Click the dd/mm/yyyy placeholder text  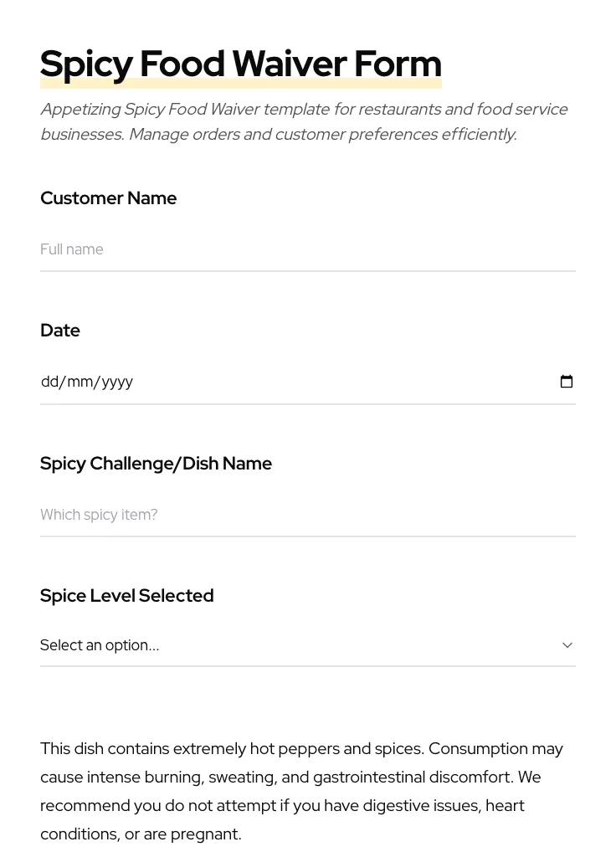click(x=87, y=381)
